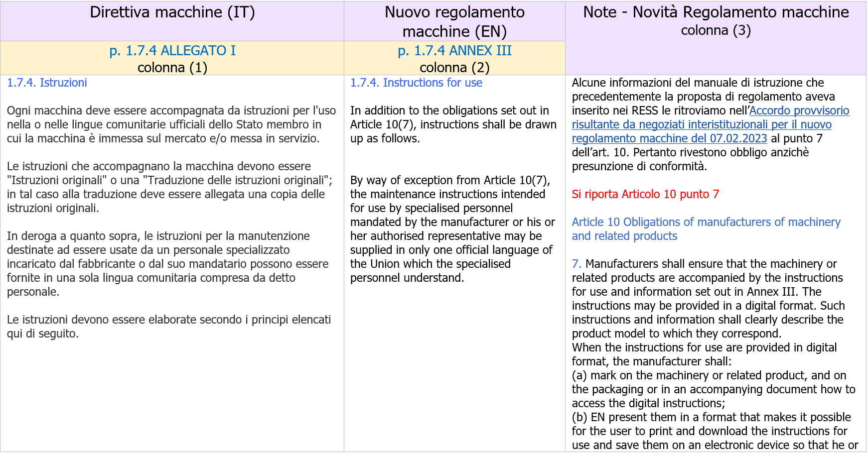The image size is (868, 454).
Task: Click paragraph 'By way of exception from Article 10(7)'
Action: 452,229
